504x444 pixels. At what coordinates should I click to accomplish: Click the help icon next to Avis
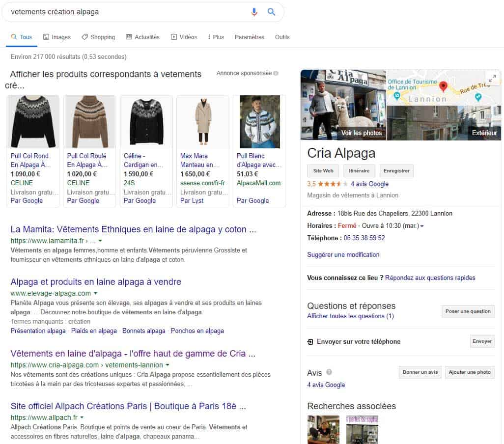[x=329, y=372]
